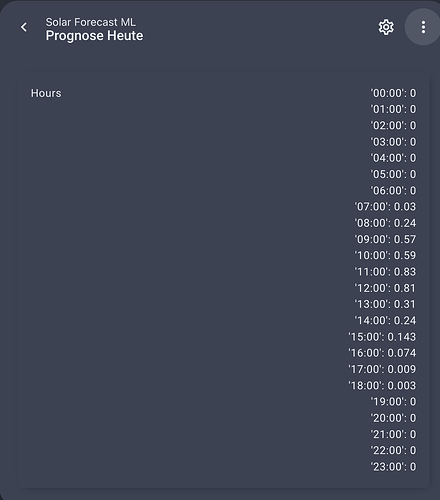Select the '00:00': 0 entry

[393, 93]
